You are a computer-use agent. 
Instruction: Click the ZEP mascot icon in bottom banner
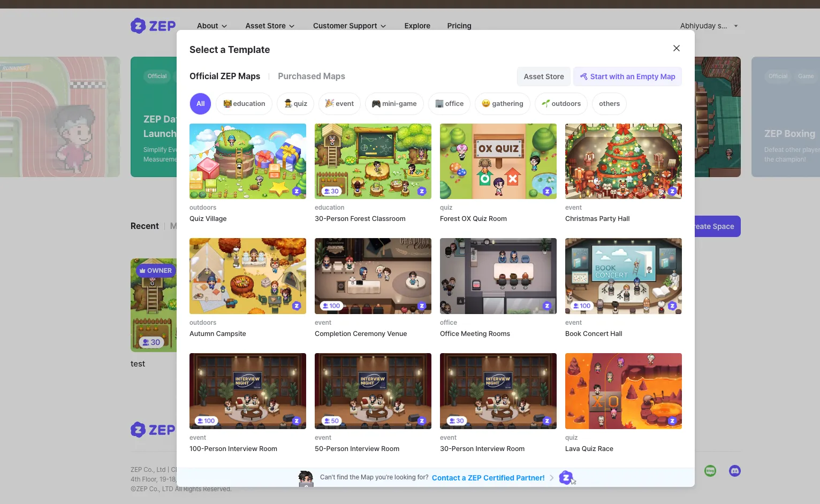(566, 477)
